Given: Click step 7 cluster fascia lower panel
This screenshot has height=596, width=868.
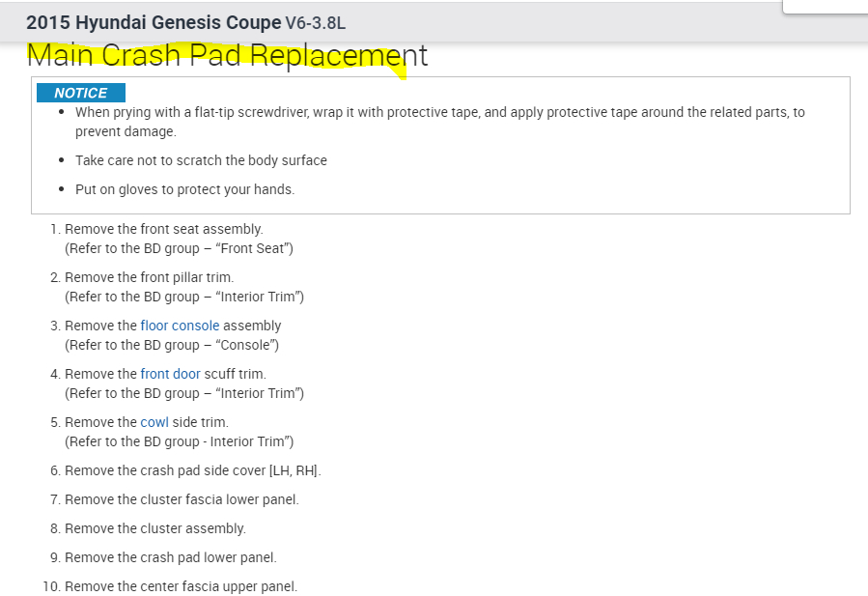Looking at the screenshot, I should click(x=182, y=499).
